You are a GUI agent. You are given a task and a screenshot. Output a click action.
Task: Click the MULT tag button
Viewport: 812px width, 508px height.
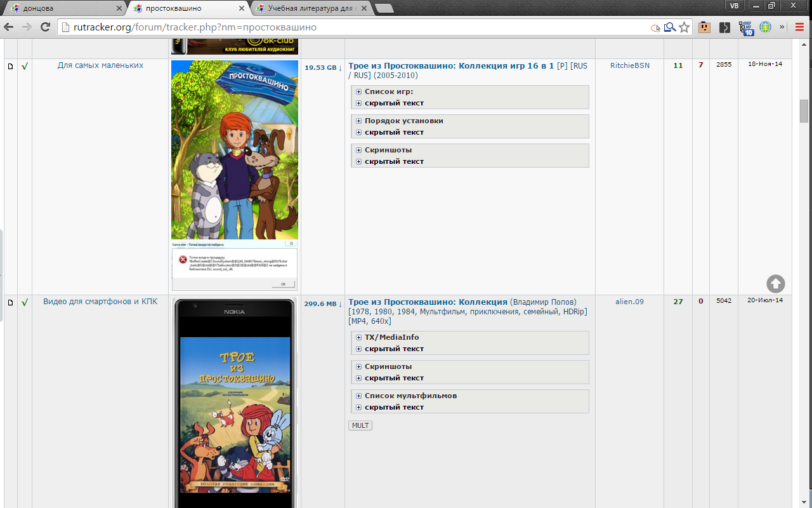360,425
